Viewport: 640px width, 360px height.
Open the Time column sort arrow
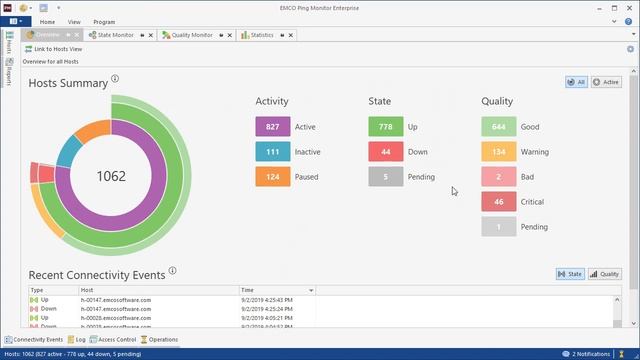pyautogui.click(x=311, y=290)
